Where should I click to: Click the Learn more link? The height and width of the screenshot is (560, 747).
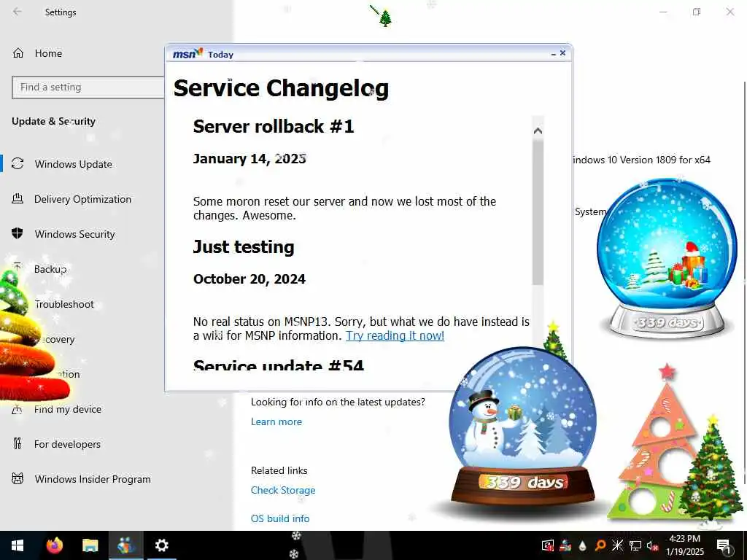click(x=276, y=421)
